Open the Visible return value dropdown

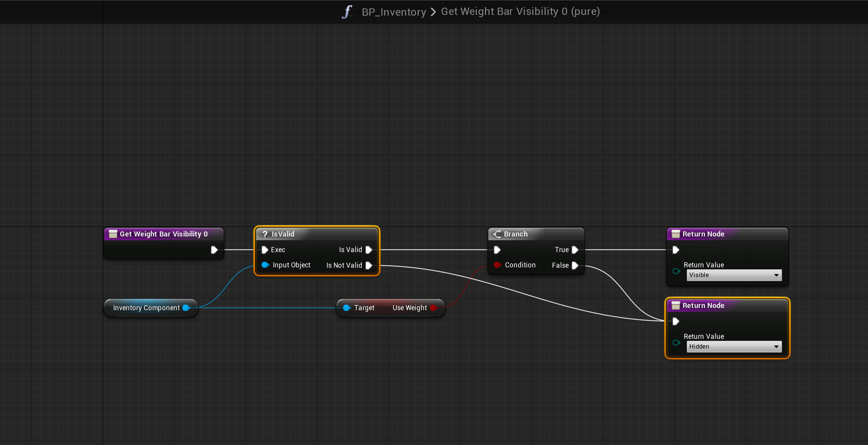click(734, 275)
